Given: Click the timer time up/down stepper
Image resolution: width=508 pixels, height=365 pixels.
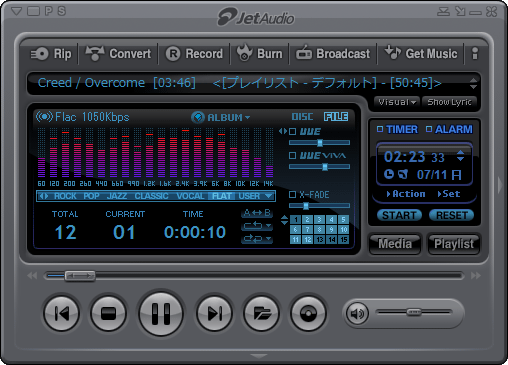Looking at the screenshot, I should pyautogui.click(x=460, y=156).
